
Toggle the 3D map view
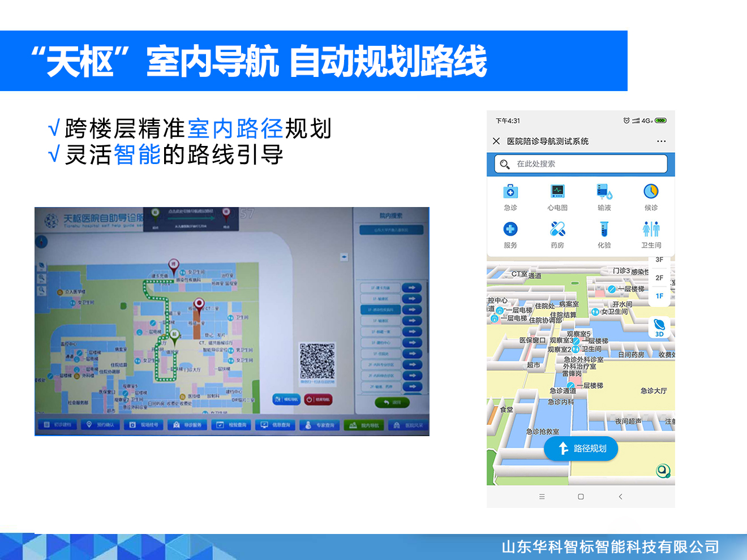click(659, 327)
